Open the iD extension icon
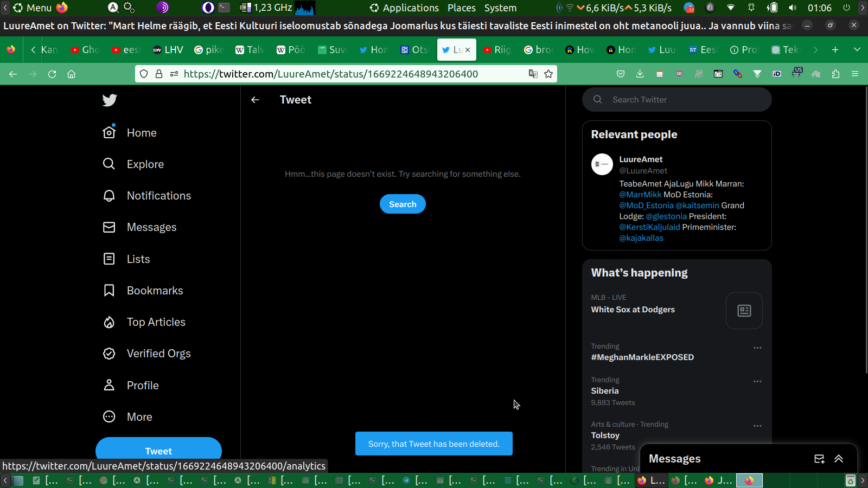This screenshot has width=868, height=488. [777, 74]
